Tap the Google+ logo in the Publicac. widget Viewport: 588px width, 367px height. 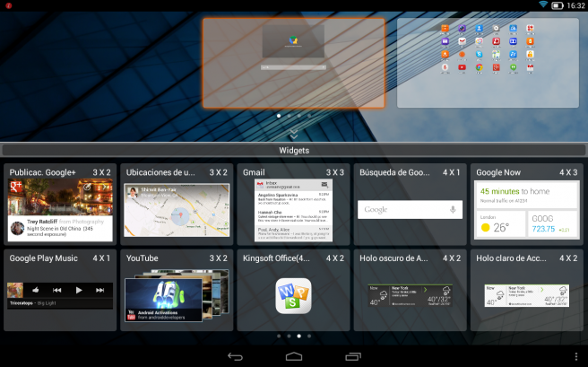pos(16,187)
